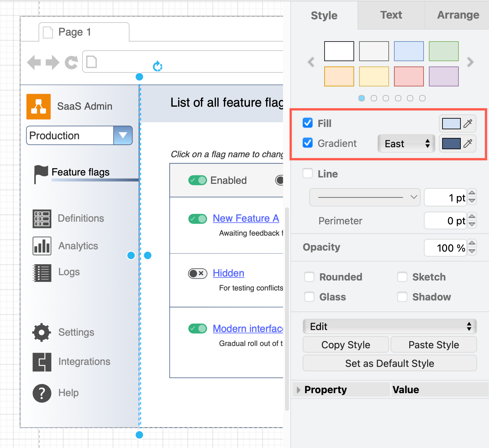Switch to the Arrange tab
The width and height of the screenshot is (489, 448).
(458, 15)
